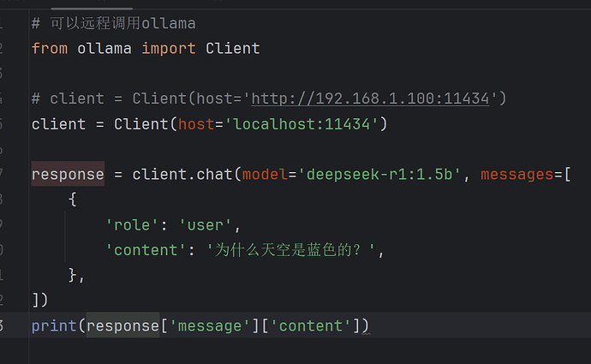This screenshot has width=591, height=364.
Task: Click the 'host' parameter in the Client call
Action: [x=196, y=124]
